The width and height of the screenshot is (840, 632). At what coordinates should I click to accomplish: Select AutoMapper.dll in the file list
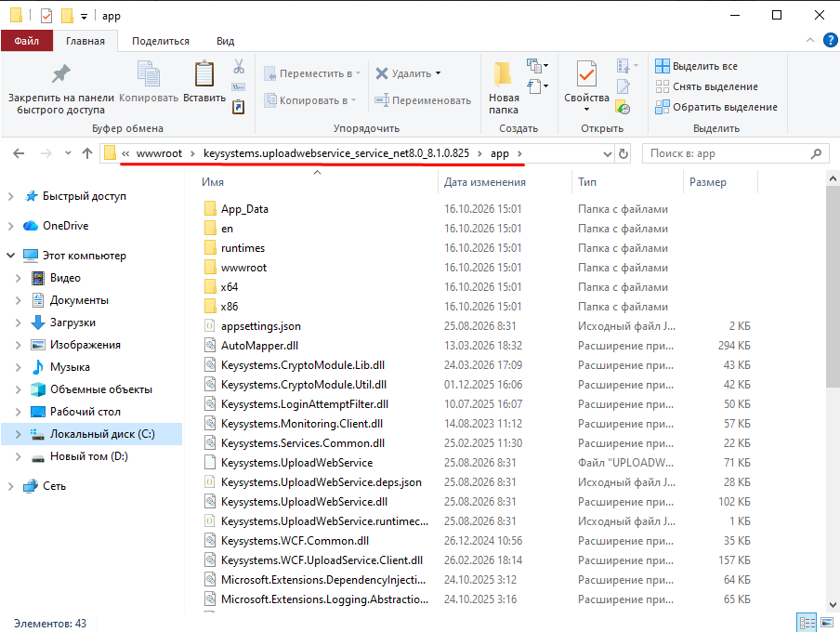coord(259,346)
